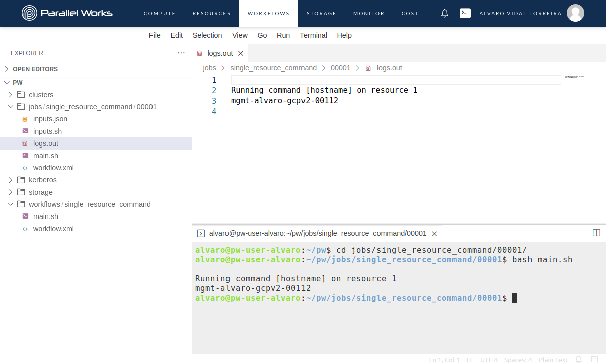Click the status bar notification bell
606x364 pixels.
coord(579,359)
